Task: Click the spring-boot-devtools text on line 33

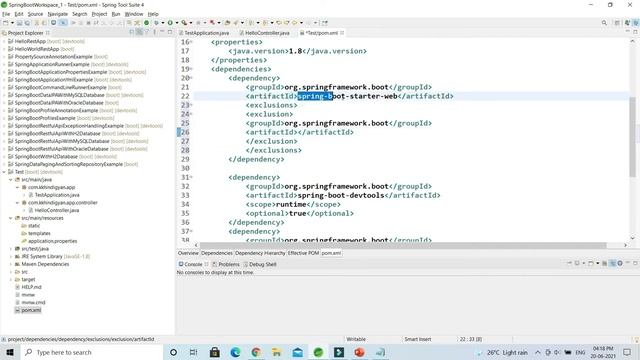Action: point(341,195)
